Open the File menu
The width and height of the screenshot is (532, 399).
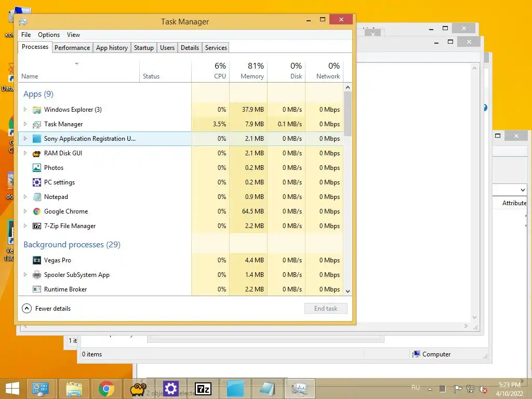[26, 35]
